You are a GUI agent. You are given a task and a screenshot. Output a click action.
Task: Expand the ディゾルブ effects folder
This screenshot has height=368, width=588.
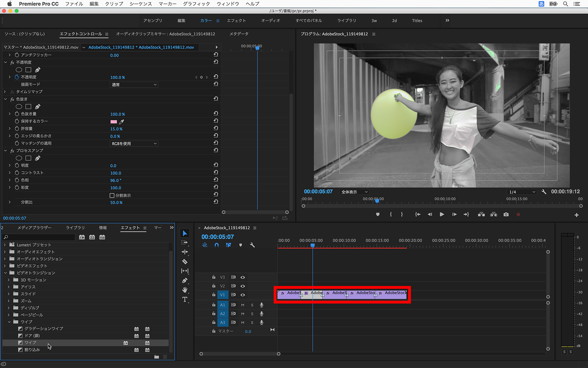9,308
